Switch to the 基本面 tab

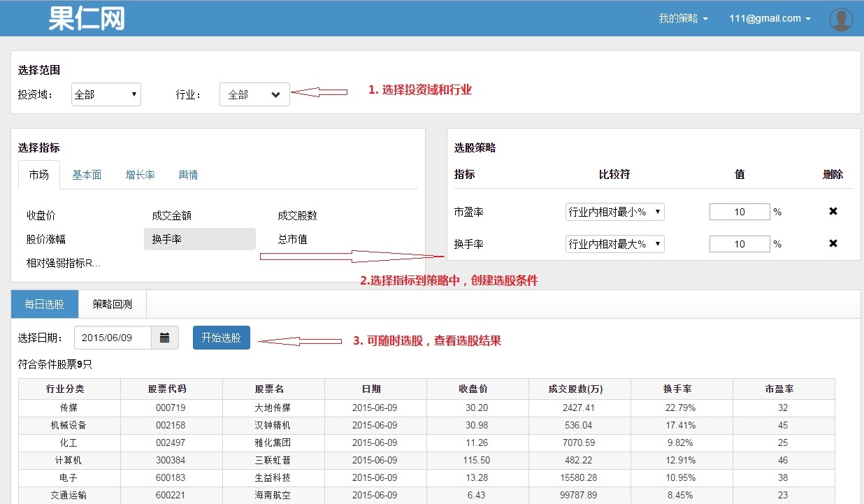click(87, 175)
